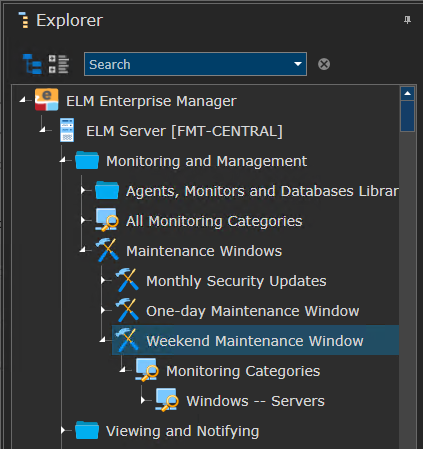Image resolution: width=423 pixels, height=449 pixels.
Task: Select the tree view mode icon
Action: point(32,64)
